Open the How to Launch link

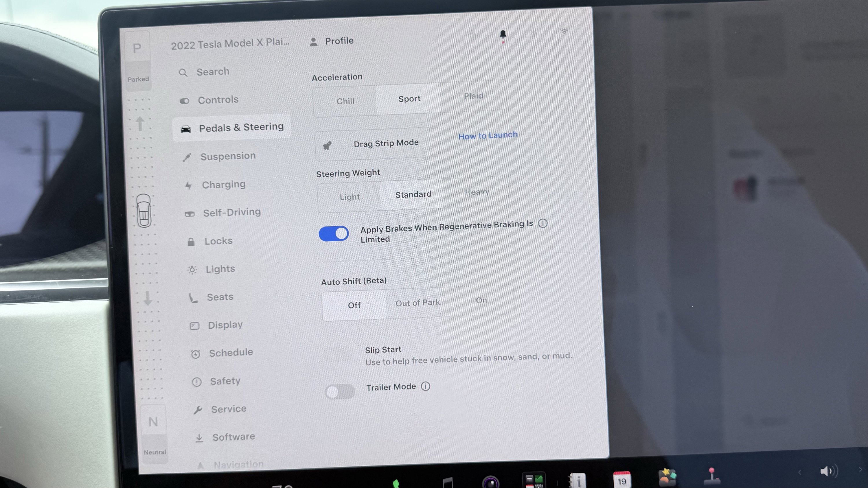tap(488, 135)
